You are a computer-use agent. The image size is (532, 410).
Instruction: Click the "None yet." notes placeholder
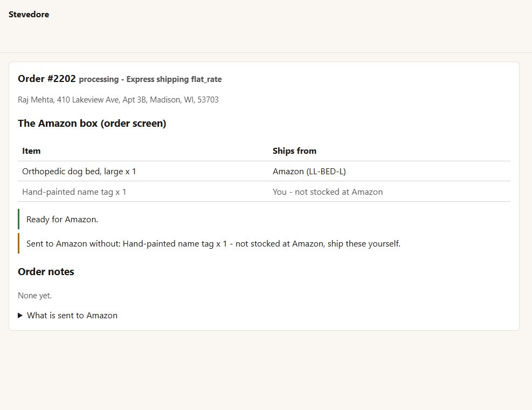pyautogui.click(x=34, y=296)
